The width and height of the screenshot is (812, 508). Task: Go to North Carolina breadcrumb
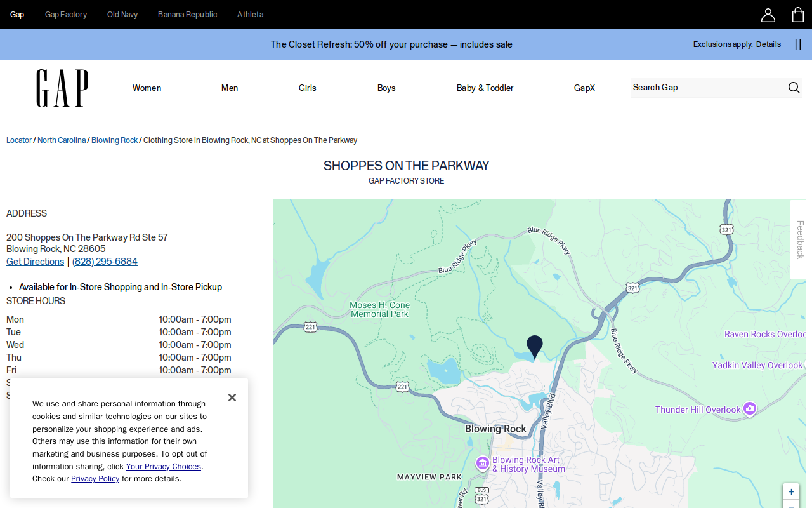tap(62, 140)
